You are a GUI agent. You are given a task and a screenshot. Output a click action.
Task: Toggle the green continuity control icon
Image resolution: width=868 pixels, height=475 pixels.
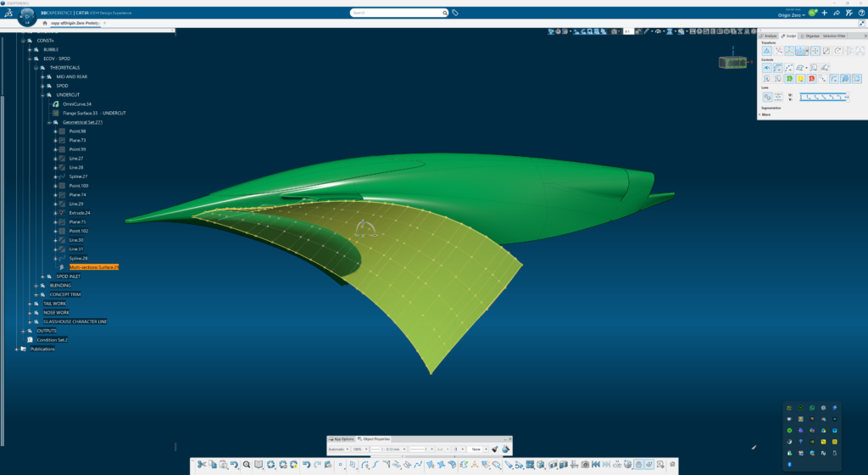[789, 79]
